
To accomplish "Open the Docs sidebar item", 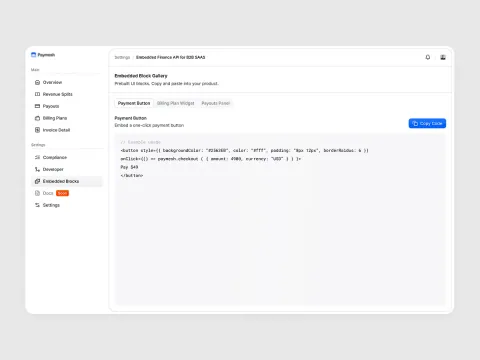I will pyautogui.click(x=48, y=193).
